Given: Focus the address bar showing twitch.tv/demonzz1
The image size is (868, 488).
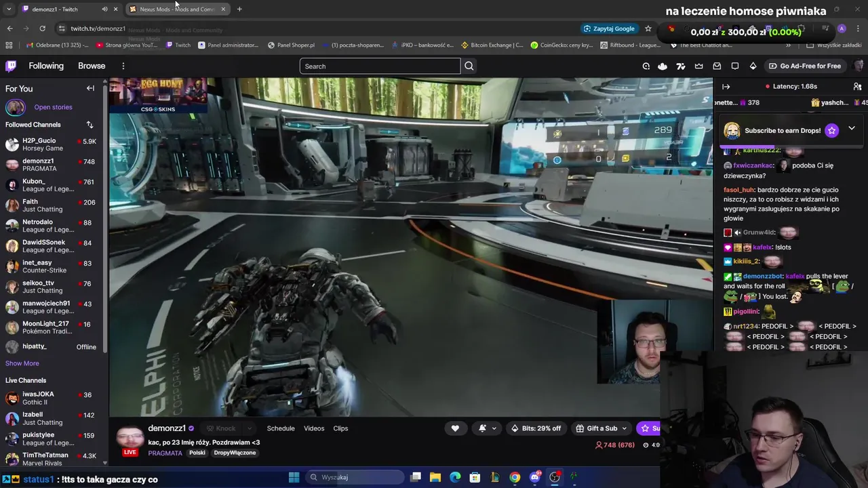Looking at the screenshot, I should (98, 28).
